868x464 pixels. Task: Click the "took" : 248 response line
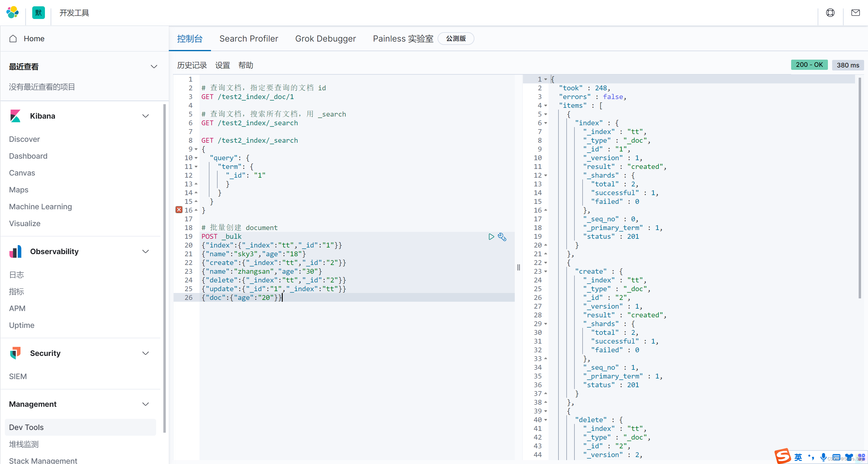point(584,88)
